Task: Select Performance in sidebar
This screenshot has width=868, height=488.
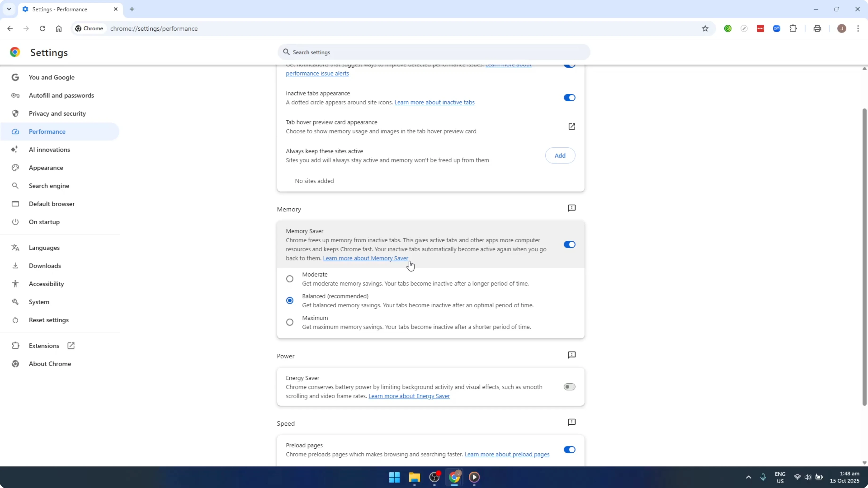Action: click(60, 132)
